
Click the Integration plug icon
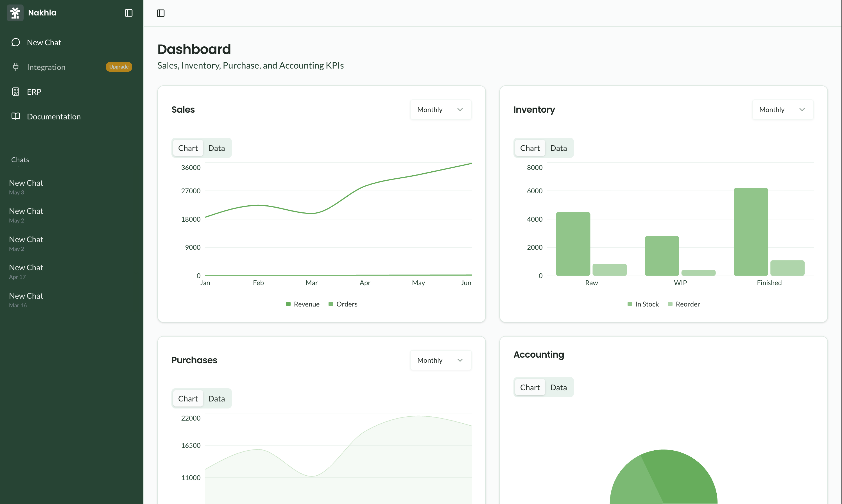coord(16,67)
